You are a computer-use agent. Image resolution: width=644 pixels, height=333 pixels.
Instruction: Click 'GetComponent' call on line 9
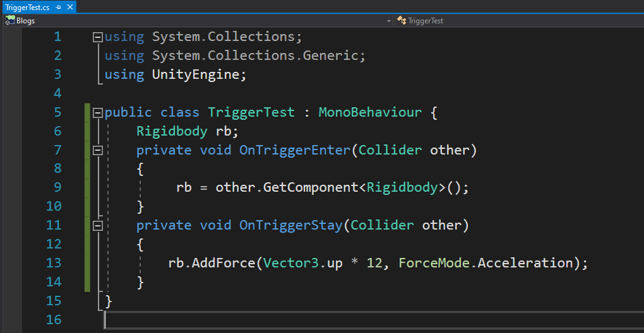[x=311, y=187]
